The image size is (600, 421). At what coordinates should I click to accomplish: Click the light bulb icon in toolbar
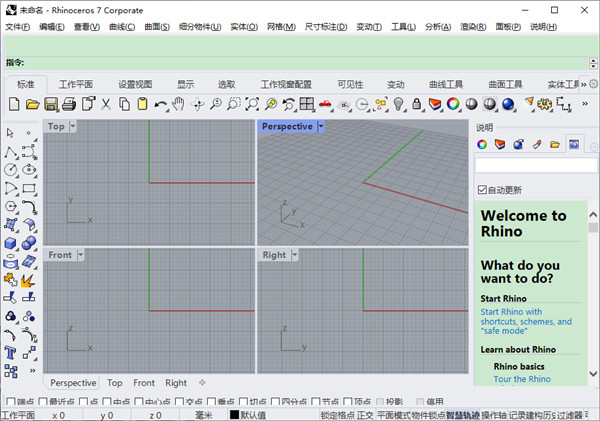tap(397, 104)
